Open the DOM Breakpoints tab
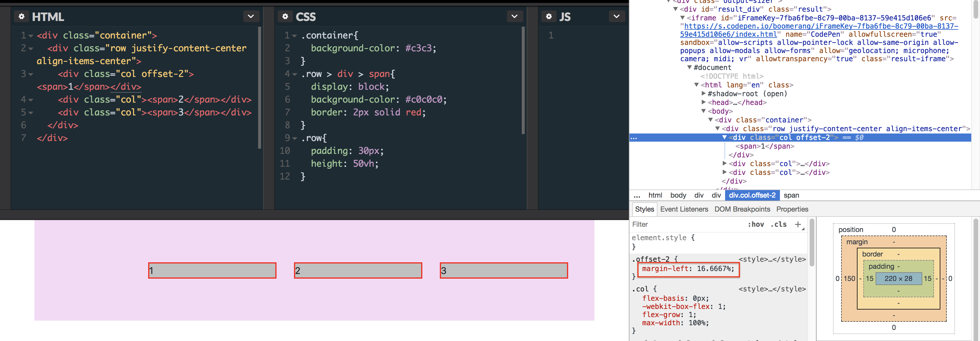 742,209
